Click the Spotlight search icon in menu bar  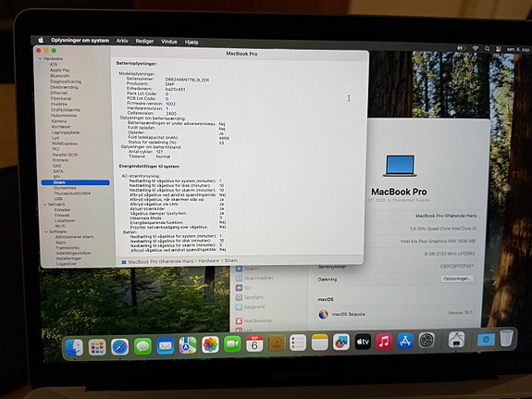pyautogui.click(x=487, y=49)
